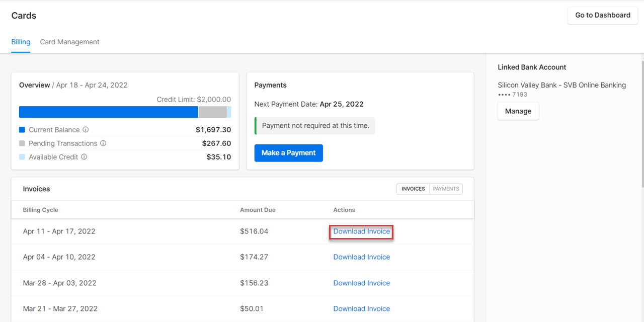Image resolution: width=644 pixels, height=322 pixels.
Task: Click the Apr 11 - Apr 17, 2022 billing cycle
Action: 59,231
